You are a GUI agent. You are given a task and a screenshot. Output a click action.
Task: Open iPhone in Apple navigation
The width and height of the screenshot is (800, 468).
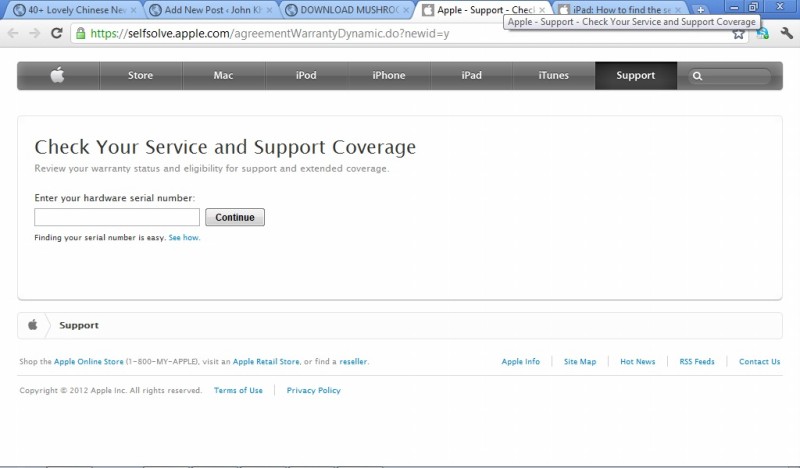pyautogui.click(x=389, y=76)
